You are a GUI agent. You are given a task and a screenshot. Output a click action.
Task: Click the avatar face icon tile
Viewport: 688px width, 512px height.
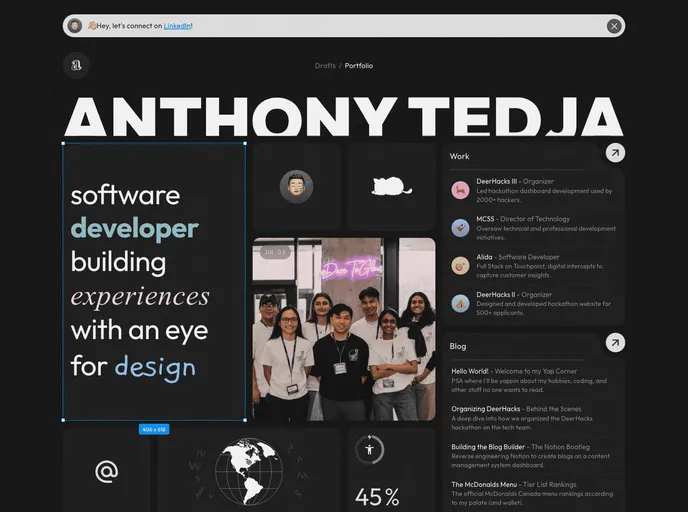coord(296,186)
